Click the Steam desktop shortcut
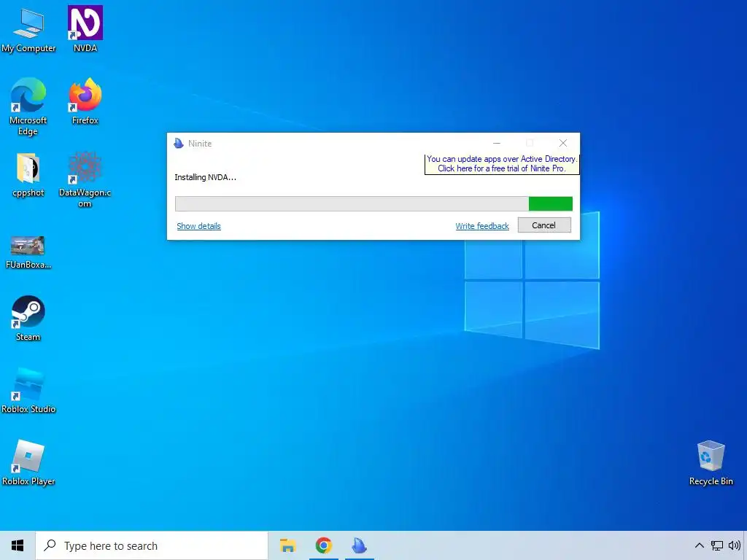The image size is (747, 560). (x=28, y=318)
